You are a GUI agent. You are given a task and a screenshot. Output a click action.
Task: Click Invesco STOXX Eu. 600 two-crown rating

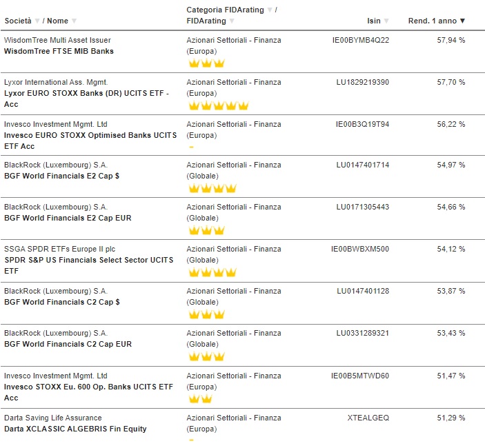[x=201, y=399]
